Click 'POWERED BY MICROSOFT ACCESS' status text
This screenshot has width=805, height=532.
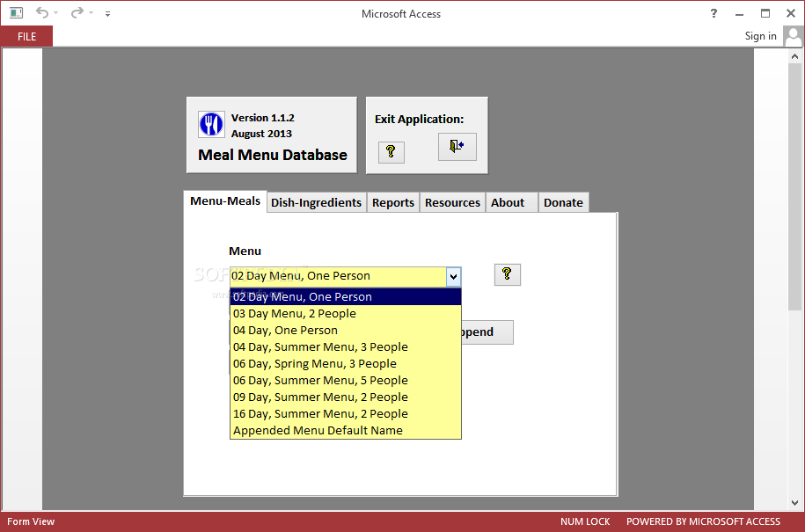coord(703,521)
